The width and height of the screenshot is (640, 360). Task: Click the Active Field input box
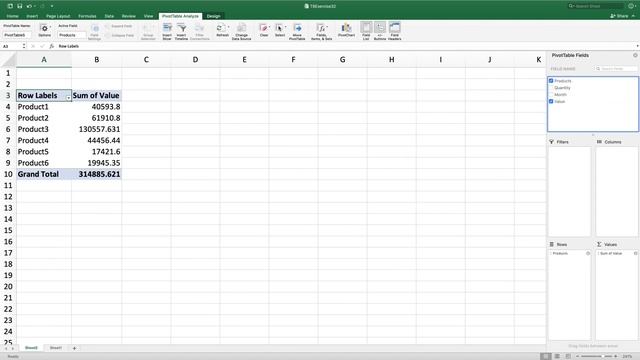click(x=71, y=35)
